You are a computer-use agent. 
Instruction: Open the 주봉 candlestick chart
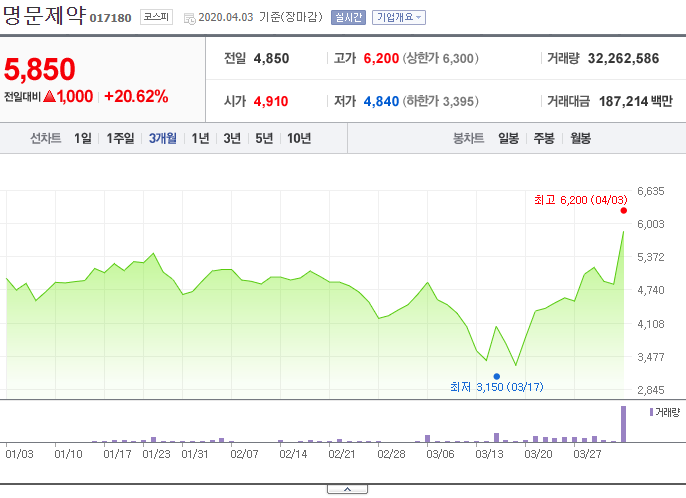(x=544, y=138)
